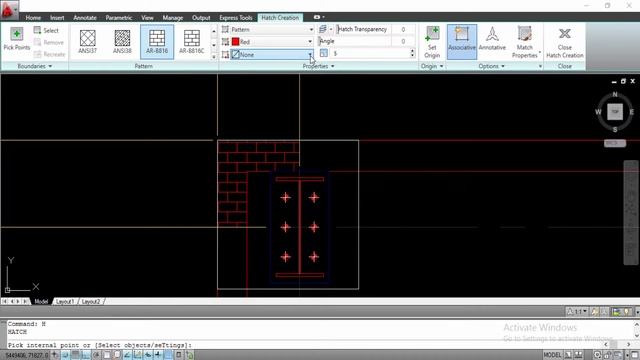Open the AutoCAD application menu logo
The width and height of the screenshot is (640, 360).
tap(8, 10)
